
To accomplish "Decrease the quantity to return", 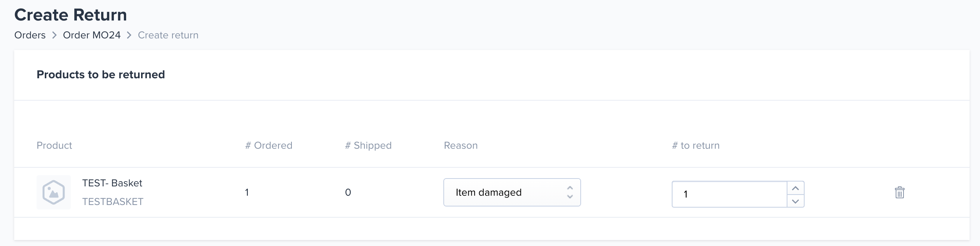I will point(795,201).
